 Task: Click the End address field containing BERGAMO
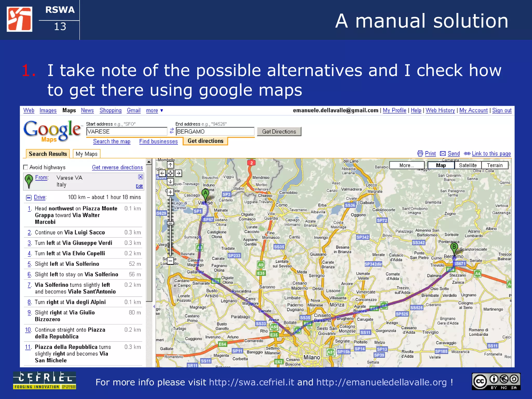[215, 131]
